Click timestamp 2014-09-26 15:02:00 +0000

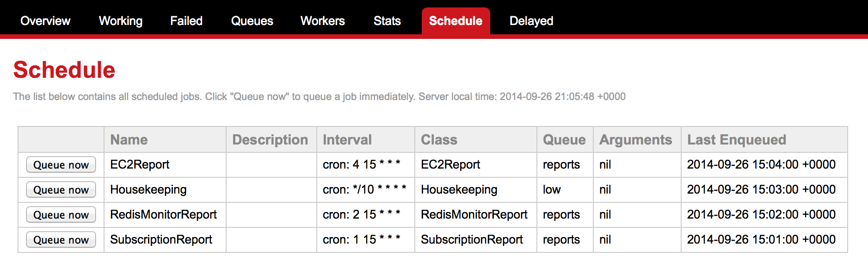click(761, 214)
